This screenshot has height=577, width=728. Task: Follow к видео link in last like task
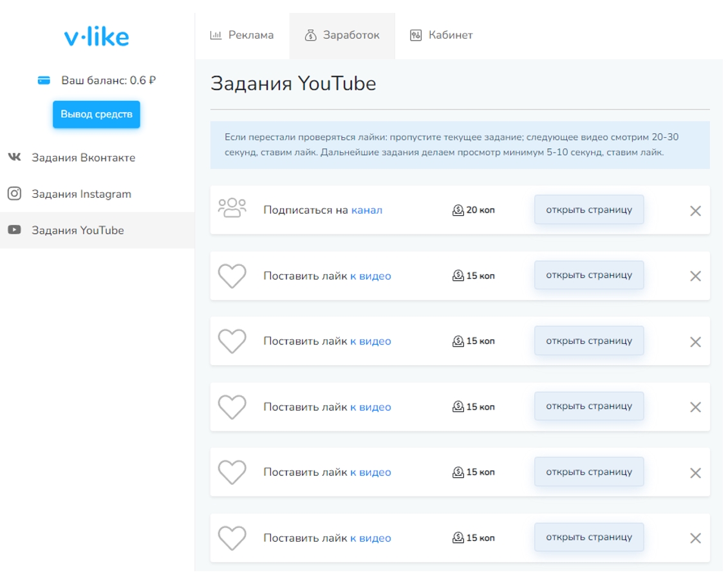tap(371, 538)
